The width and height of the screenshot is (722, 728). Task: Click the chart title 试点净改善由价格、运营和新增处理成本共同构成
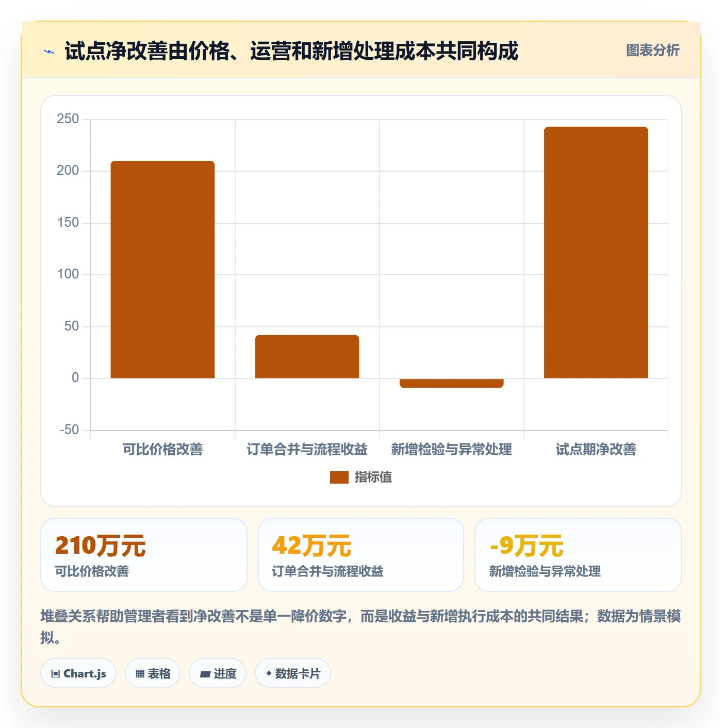[291, 52]
